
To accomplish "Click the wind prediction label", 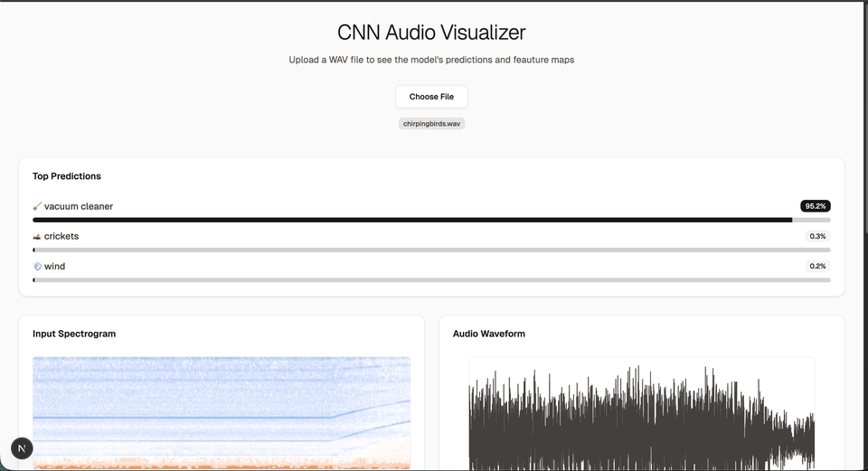I will tap(54, 267).
